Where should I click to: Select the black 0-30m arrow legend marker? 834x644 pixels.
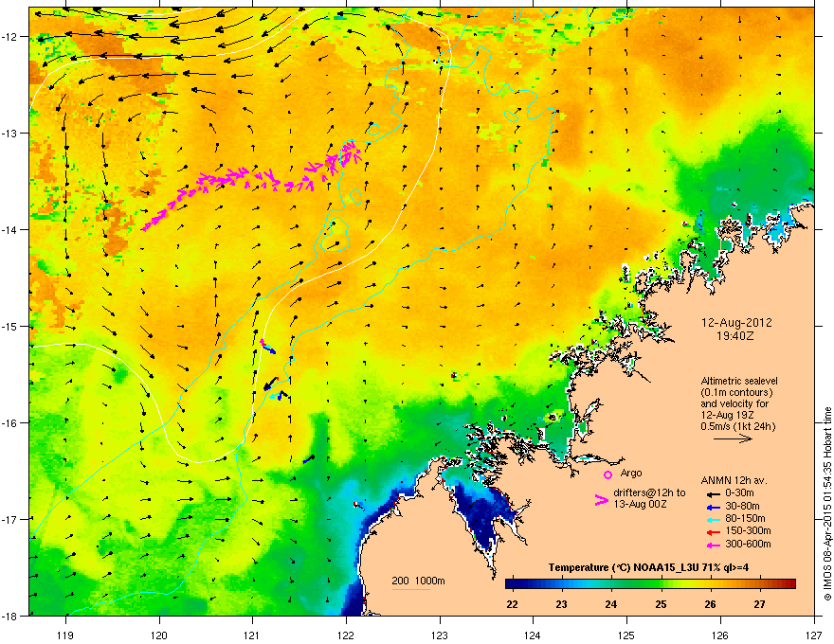713,493
